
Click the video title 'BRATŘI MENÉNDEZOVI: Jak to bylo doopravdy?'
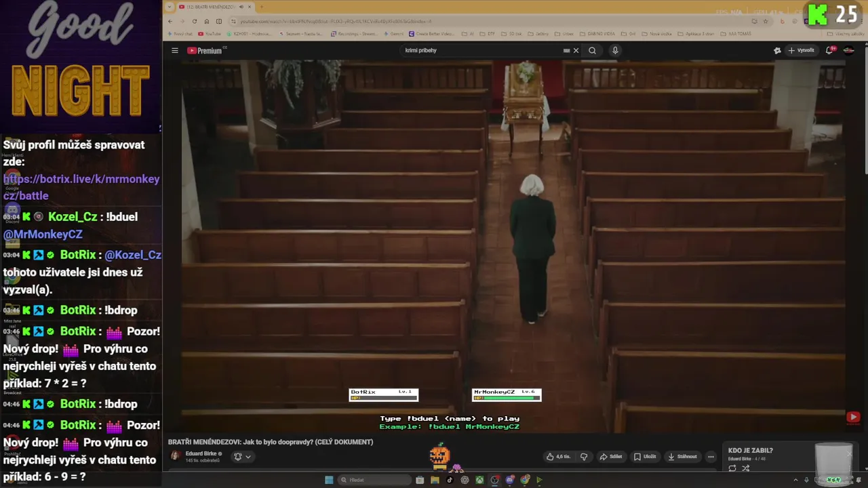pos(271,442)
